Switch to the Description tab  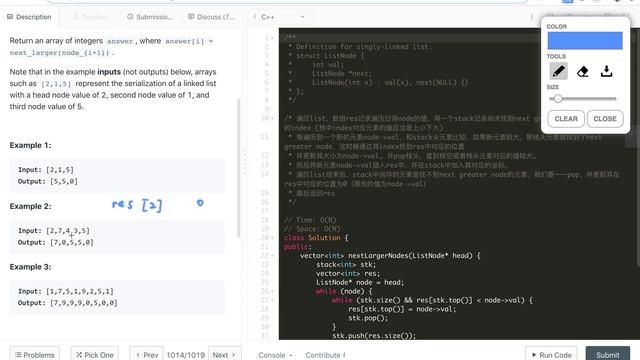tap(29, 17)
